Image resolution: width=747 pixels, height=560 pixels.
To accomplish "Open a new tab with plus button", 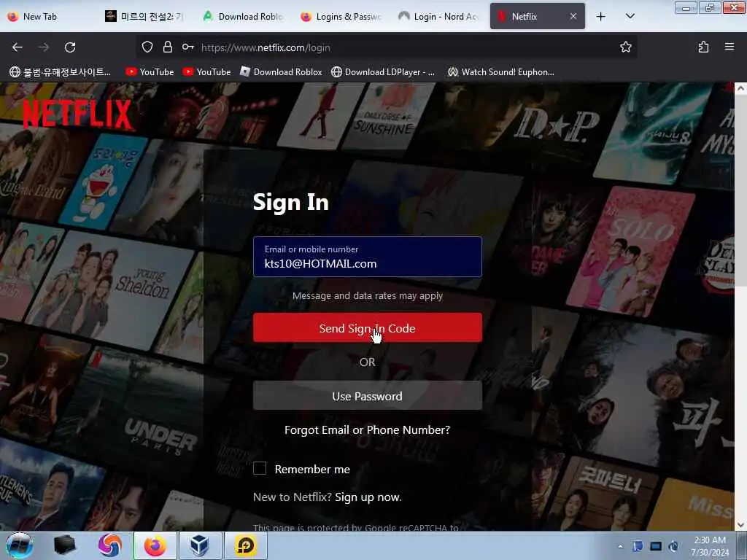I will 601,16.
